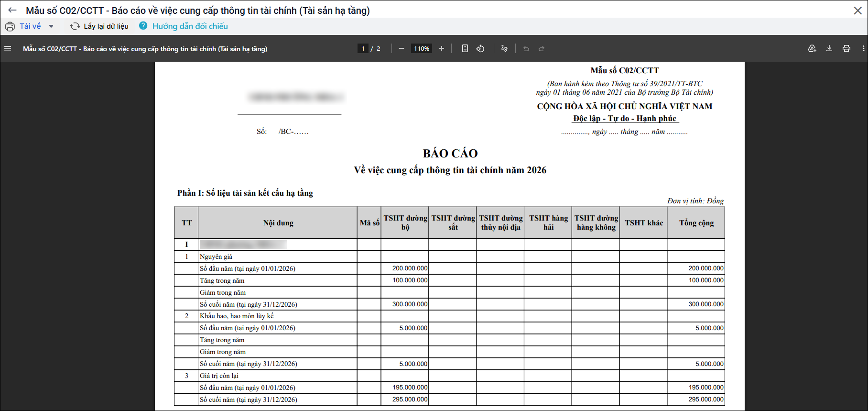868x411 pixels.
Task: Click the TSHT đường thủy nội địa header
Action: pyautogui.click(x=501, y=223)
